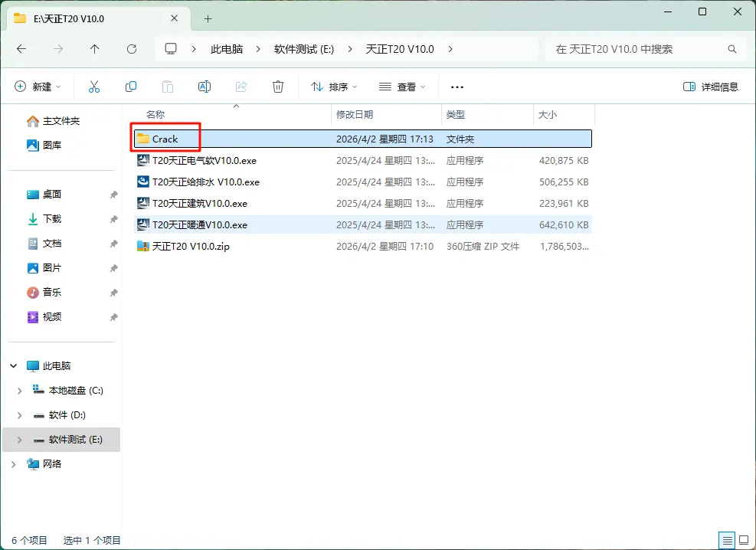Open the 排序 sort dropdown
This screenshot has width=756, height=550.
(334, 87)
